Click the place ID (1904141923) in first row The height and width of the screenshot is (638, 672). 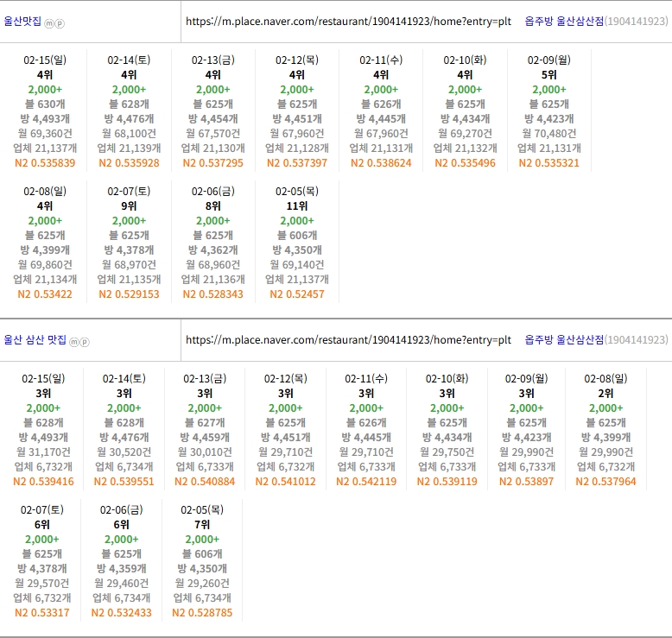pos(637,21)
